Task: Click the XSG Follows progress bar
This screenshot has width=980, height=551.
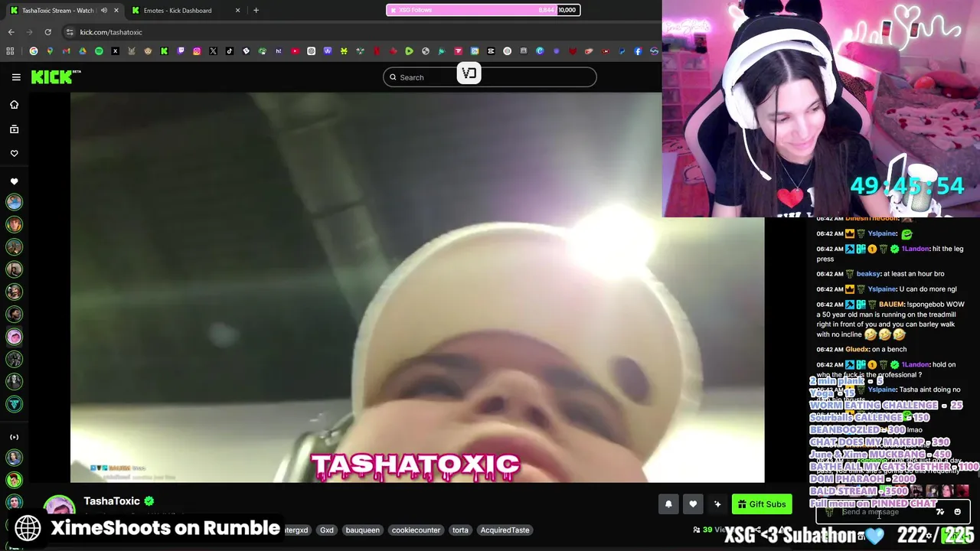Action: pos(482,10)
